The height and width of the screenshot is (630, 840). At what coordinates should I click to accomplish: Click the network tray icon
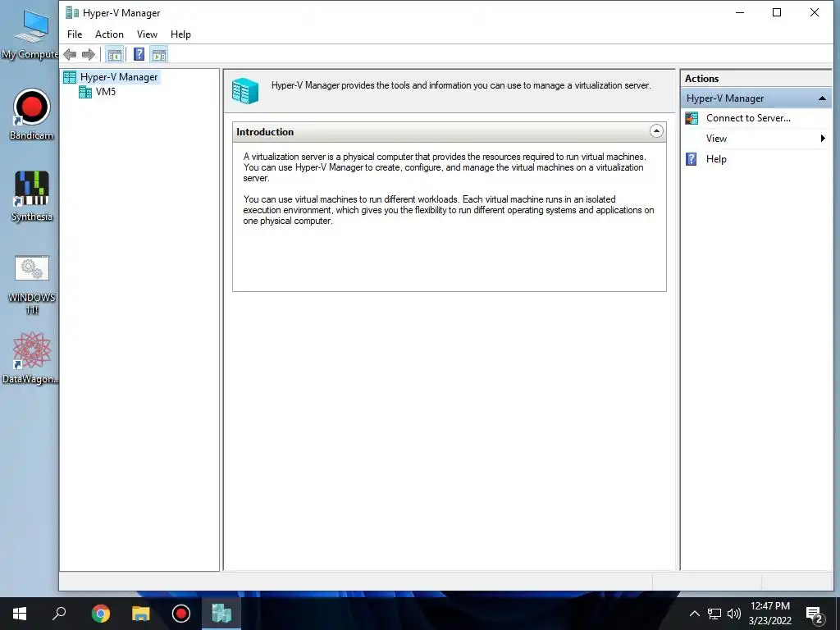(x=714, y=614)
